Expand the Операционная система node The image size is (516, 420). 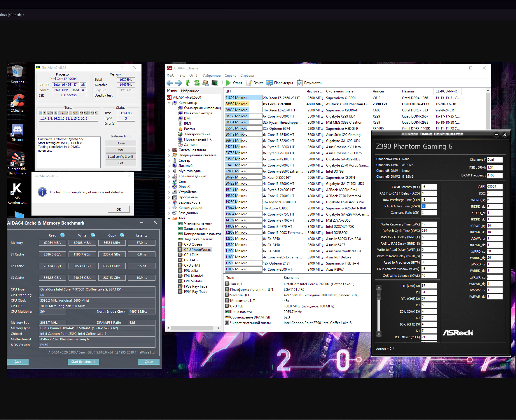(x=169, y=155)
